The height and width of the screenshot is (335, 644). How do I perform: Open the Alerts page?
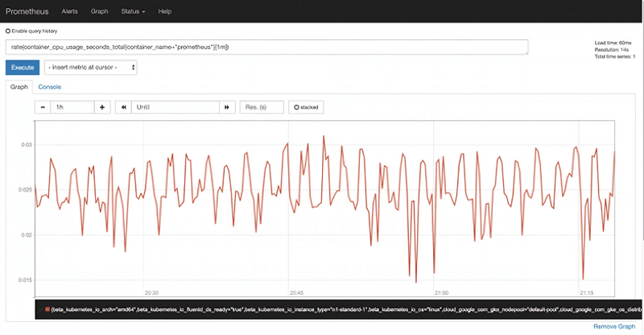[69, 11]
